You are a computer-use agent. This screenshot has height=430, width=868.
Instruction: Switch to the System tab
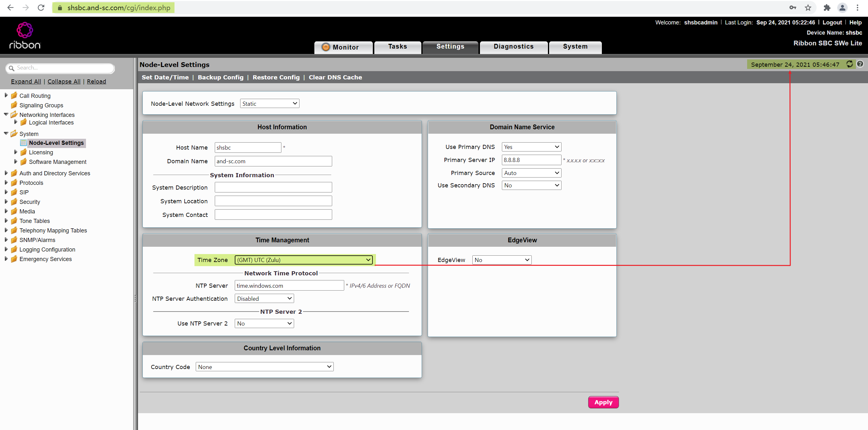pos(575,47)
